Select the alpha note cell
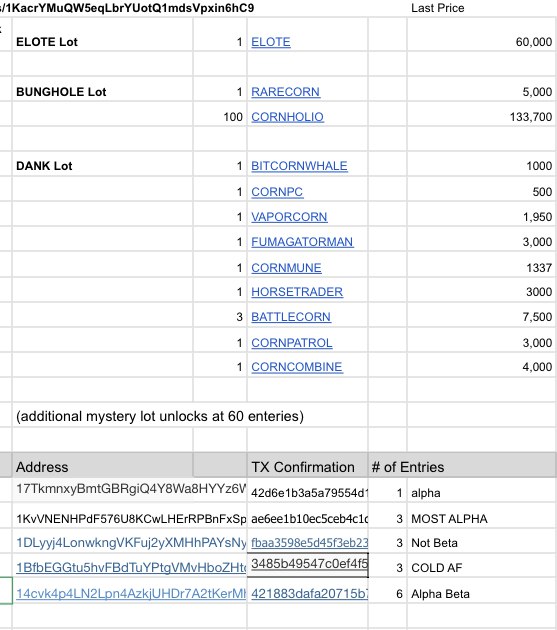Image resolution: width=557 pixels, height=630 pixels. tap(481, 490)
